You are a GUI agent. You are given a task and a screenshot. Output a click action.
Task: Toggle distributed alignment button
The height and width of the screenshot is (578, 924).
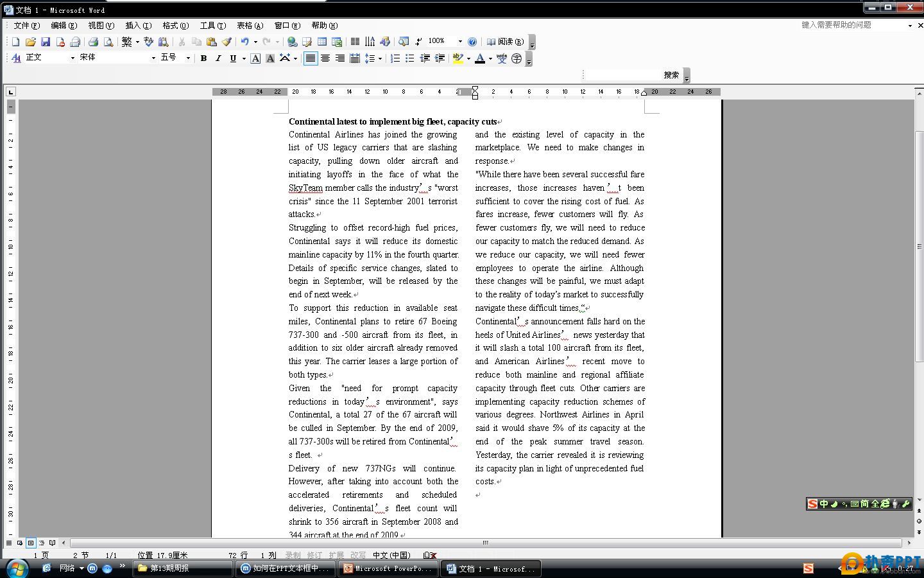355,58
